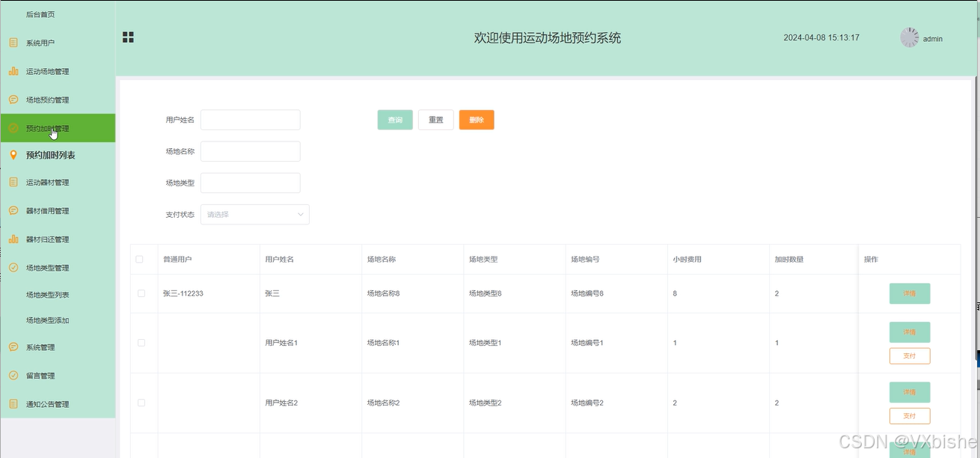Click the 场地编号2 cell
Screen dimensions: 980x458
coord(587,403)
